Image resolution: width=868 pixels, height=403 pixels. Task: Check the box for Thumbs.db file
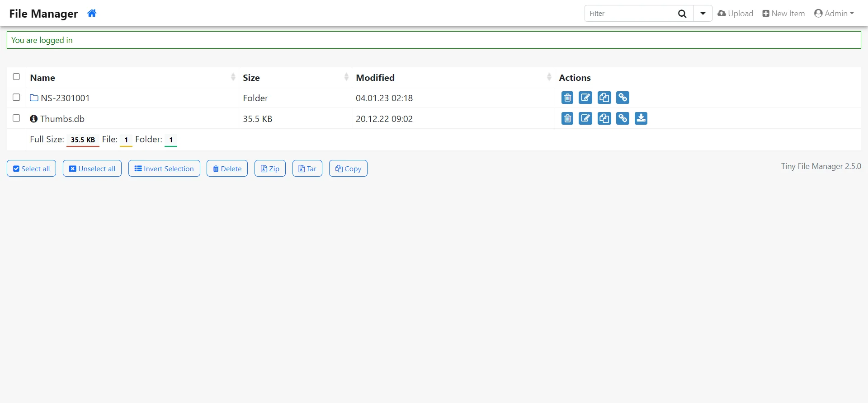point(16,118)
